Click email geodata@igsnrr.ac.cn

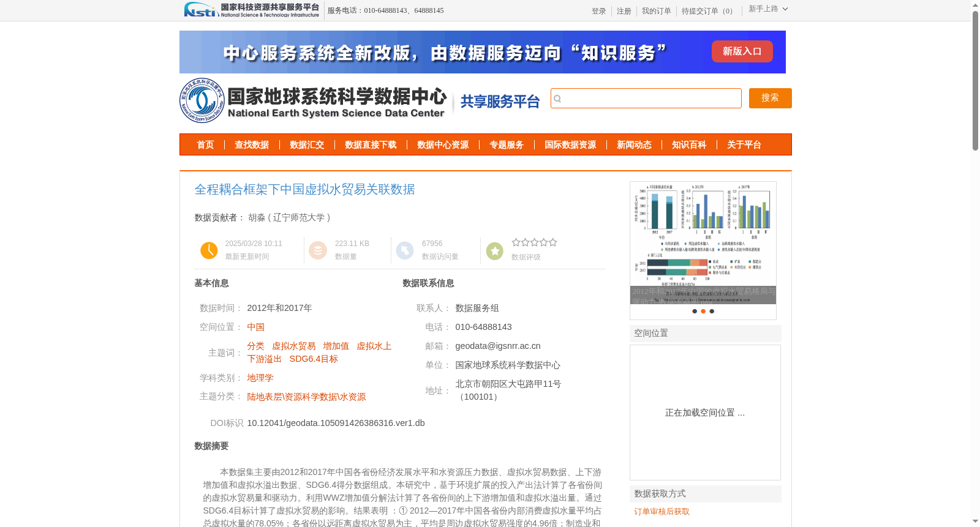[498, 346]
